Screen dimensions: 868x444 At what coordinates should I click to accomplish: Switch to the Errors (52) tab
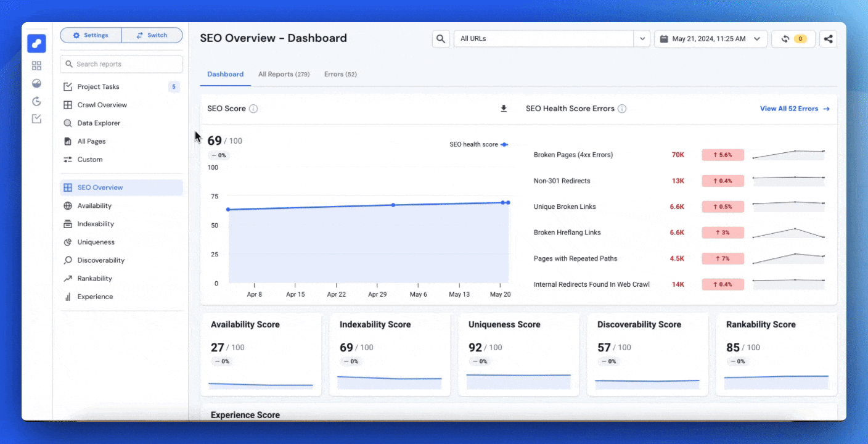(x=340, y=74)
